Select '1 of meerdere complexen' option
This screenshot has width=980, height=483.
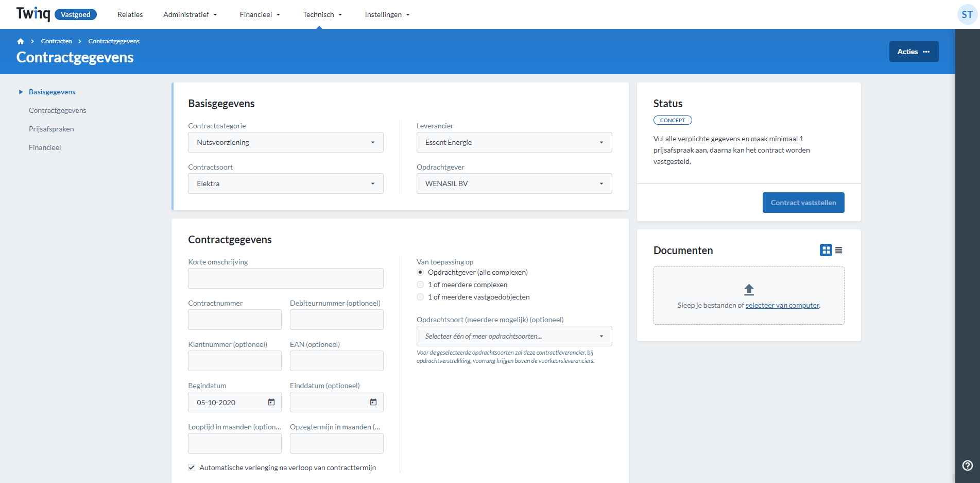tap(420, 285)
